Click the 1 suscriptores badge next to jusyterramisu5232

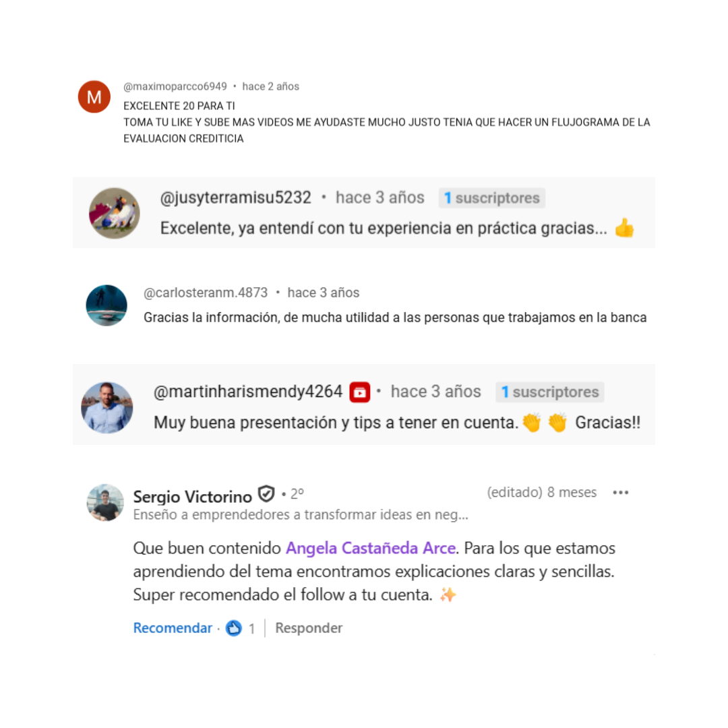pyautogui.click(x=491, y=198)
